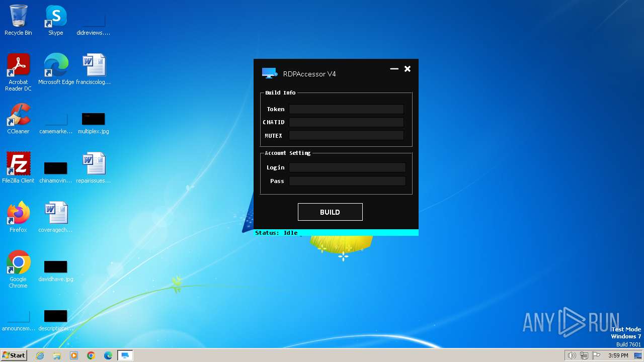Close the RDPAccessor V4 window
The image size is (644, 362).
coord(408,69)
